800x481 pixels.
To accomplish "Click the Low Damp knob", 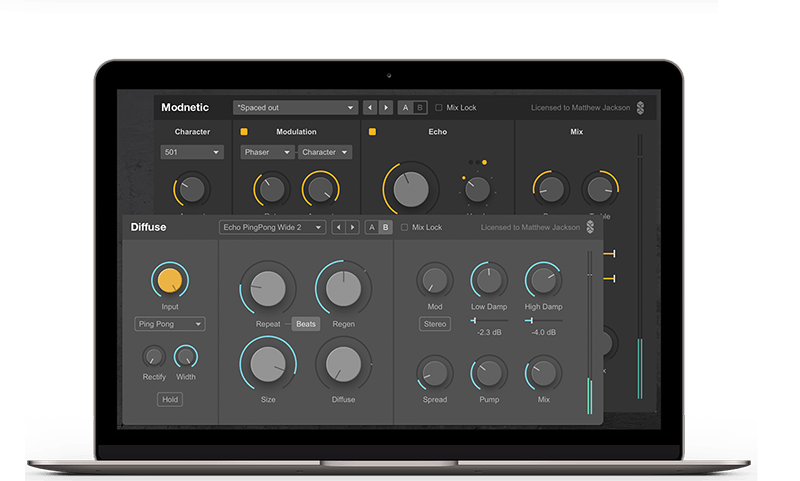I will pyautogui.click(x=489, y=280).
